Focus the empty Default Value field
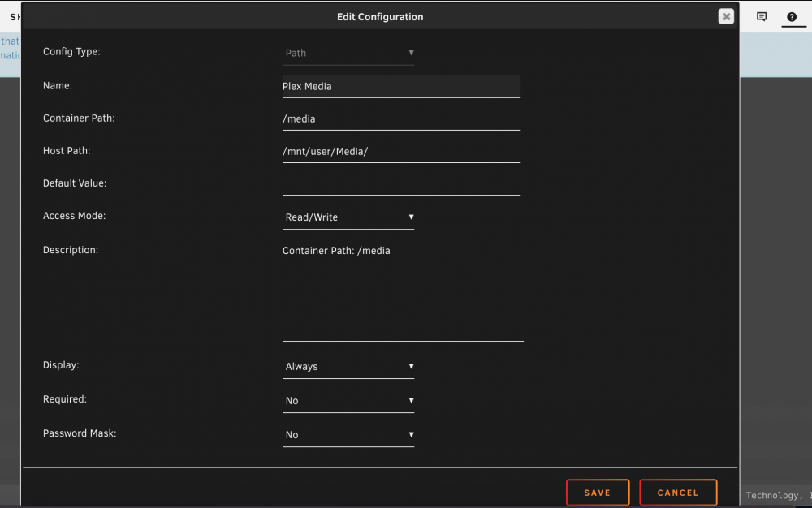The height and width of the screenshot is (508, 812). click(x=401, y=184)
